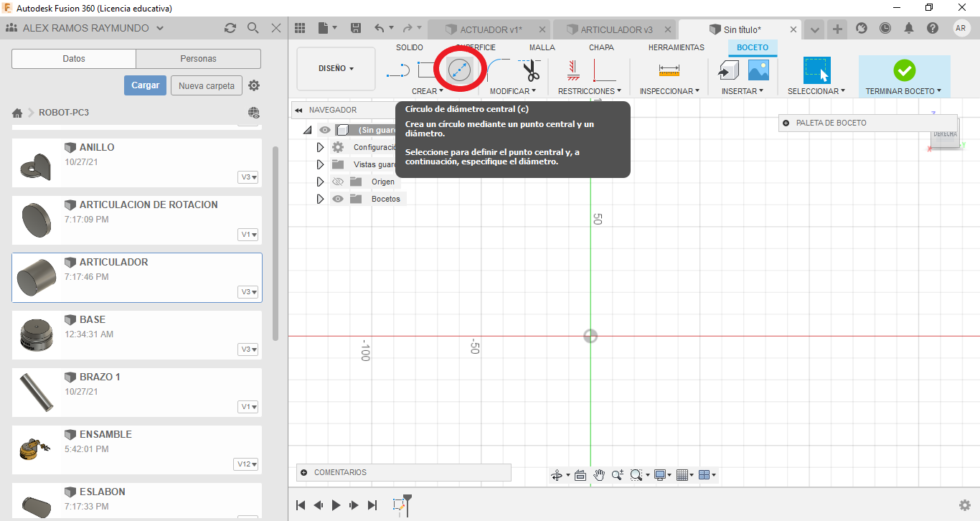Open the job status clock icon
The width and height of the screenshot is (980, 521).
[x=885, y=28]
